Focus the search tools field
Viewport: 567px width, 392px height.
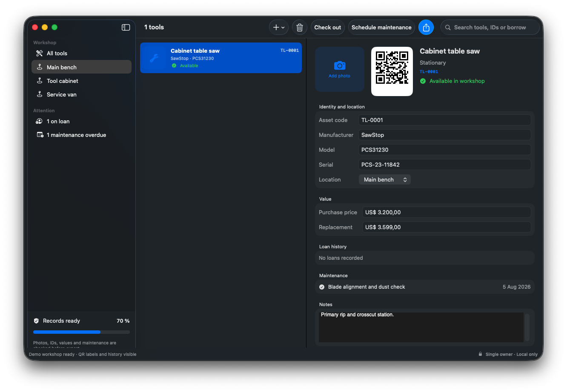tap(490, 27)
